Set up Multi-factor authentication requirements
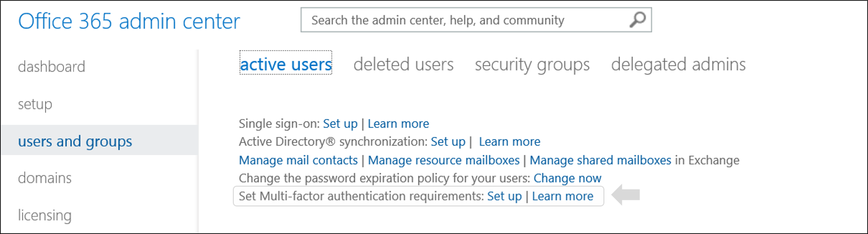 pyautogui.click(x=504, y=196)
